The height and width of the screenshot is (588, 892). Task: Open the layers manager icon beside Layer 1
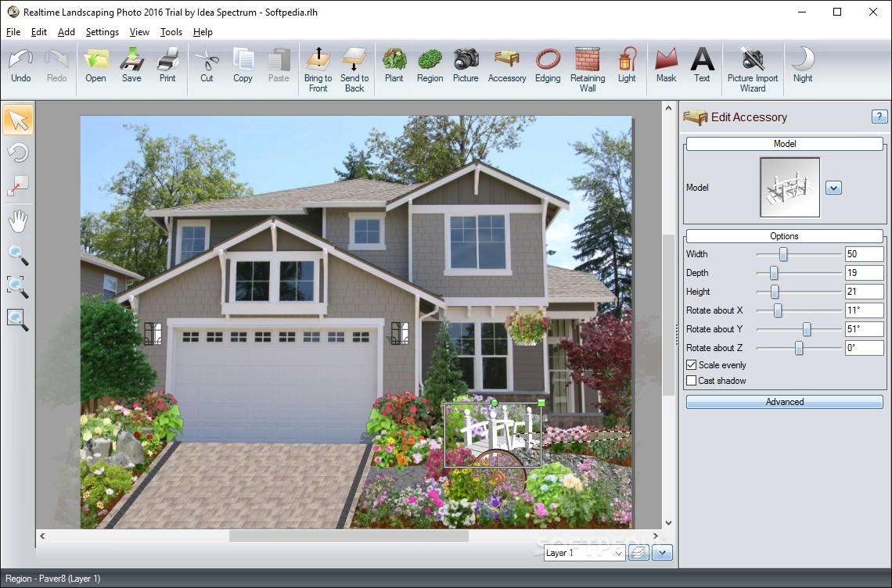638,553
